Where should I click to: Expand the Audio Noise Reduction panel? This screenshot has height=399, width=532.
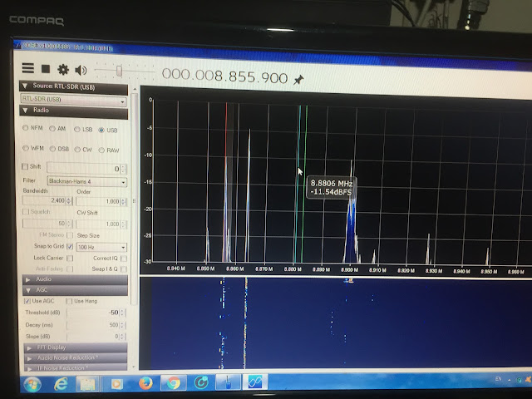[76, 358]
